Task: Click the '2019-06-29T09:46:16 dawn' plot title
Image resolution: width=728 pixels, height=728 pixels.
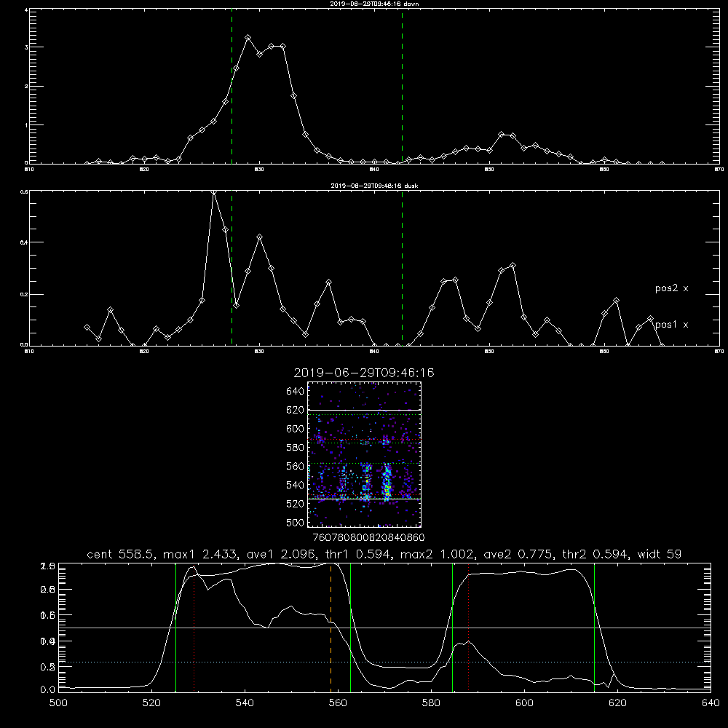Action: click(x=374, y=4)
